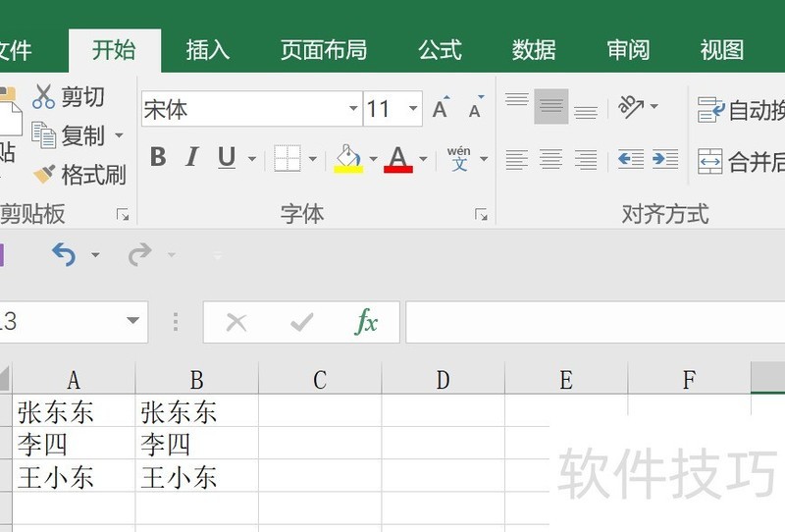Click the Insert Function fx icon
Viewport: 785px width, 532px height.
click(366, 322)
